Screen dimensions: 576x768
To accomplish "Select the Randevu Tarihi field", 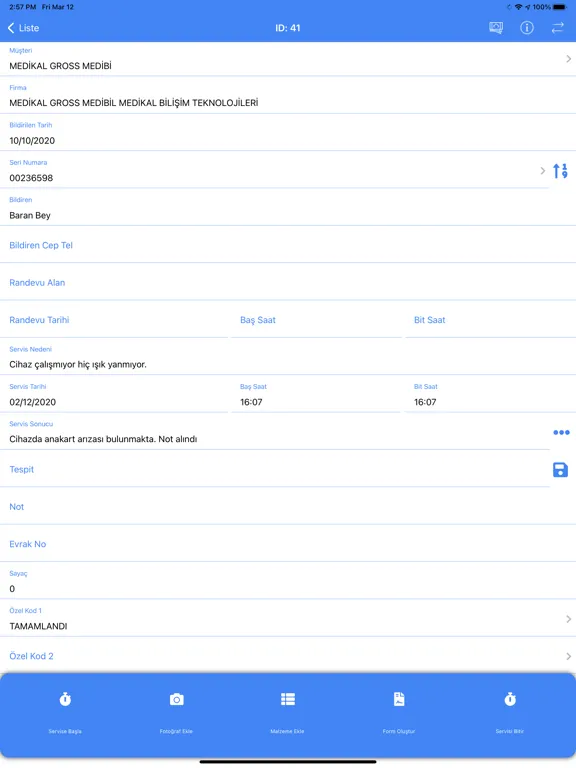I will click(x=114, y=320).
